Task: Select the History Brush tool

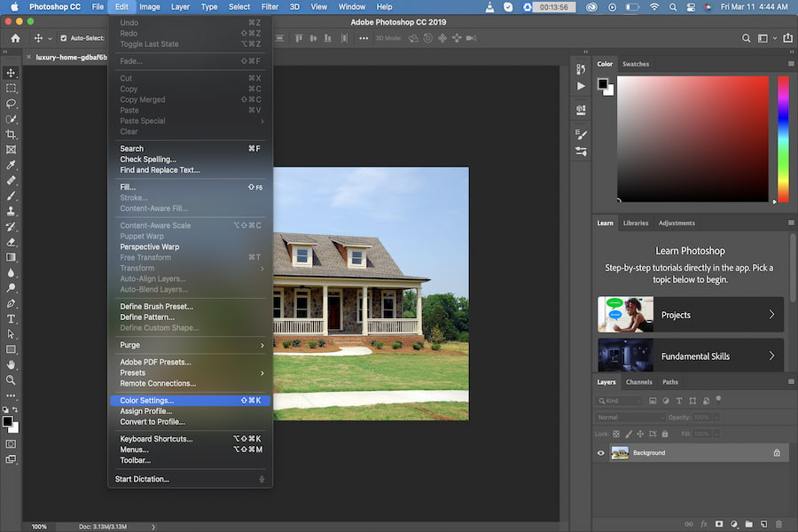Action: click(11, 227)
